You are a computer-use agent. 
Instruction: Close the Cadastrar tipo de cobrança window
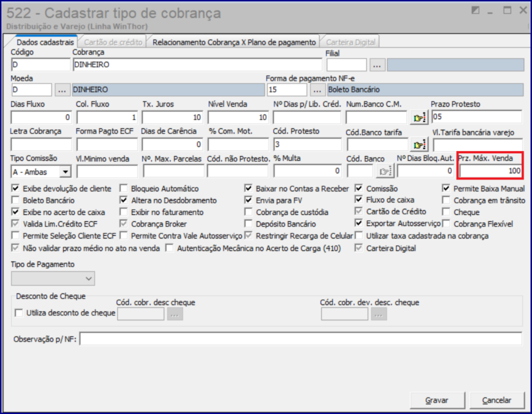523,10
